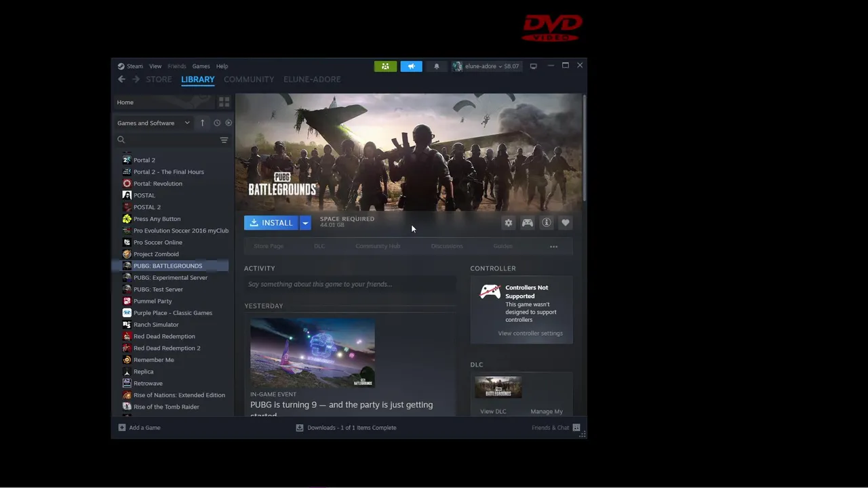Open the PUBG anniversary news thumbnail
The width and height of the screenshot is (868, 488).
pos(313,353)
